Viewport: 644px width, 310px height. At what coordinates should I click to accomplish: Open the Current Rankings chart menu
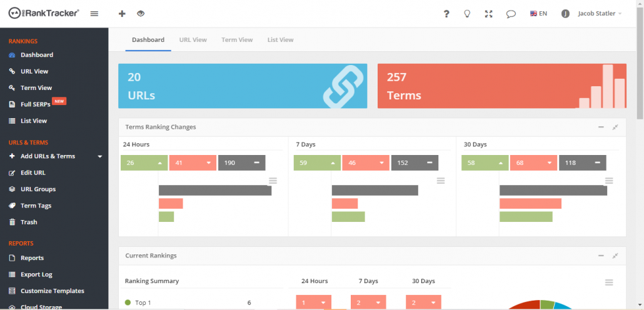(x=609, y=282)
